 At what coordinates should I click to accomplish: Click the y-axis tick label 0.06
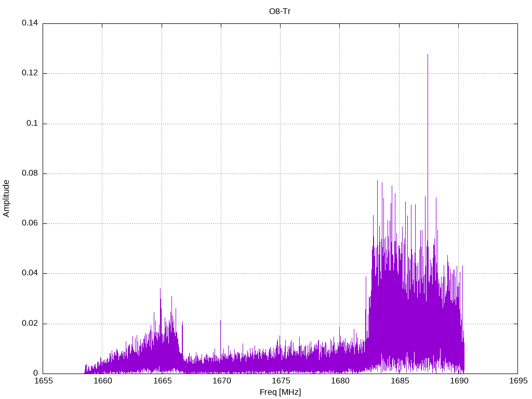point(30,223)
